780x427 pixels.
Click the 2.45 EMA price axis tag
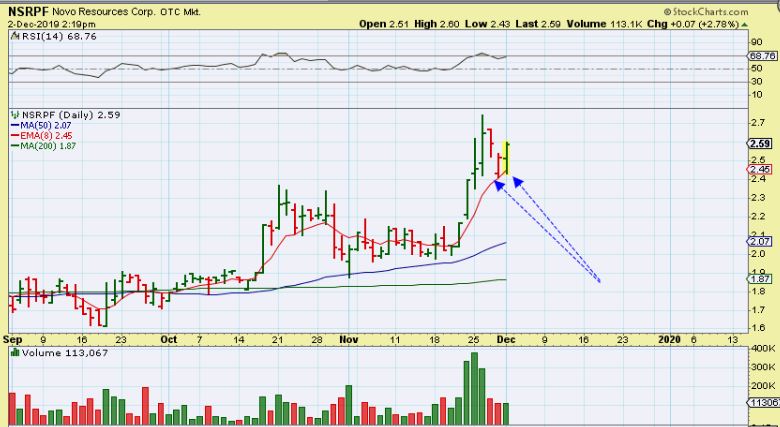click(x=760, y=170)
